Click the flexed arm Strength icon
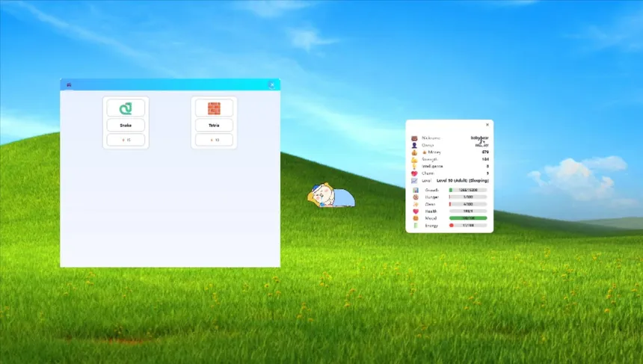 click(x=414, y=159)
